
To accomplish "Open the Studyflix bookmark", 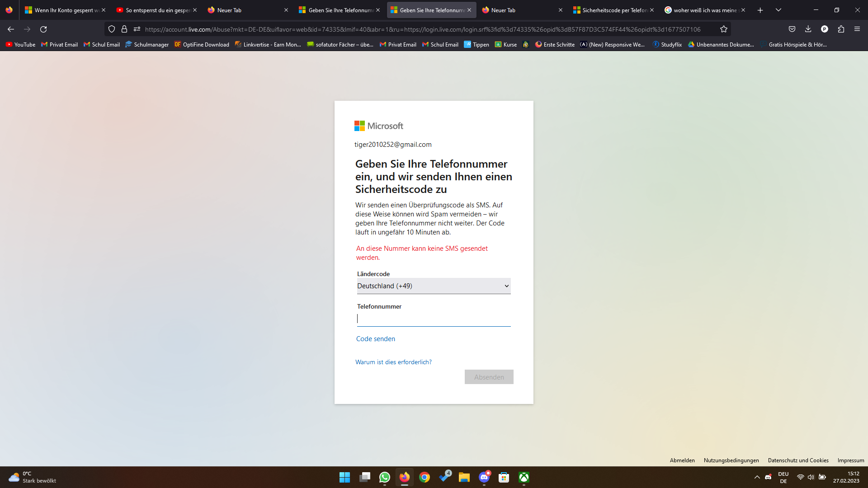I will (x=667, y=44).
